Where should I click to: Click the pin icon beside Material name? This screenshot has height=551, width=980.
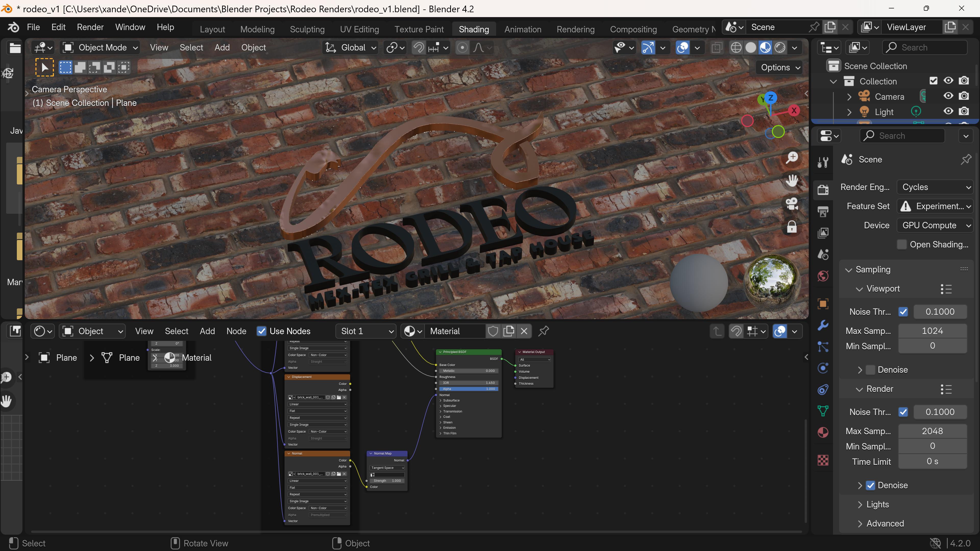tap(544, 331)
